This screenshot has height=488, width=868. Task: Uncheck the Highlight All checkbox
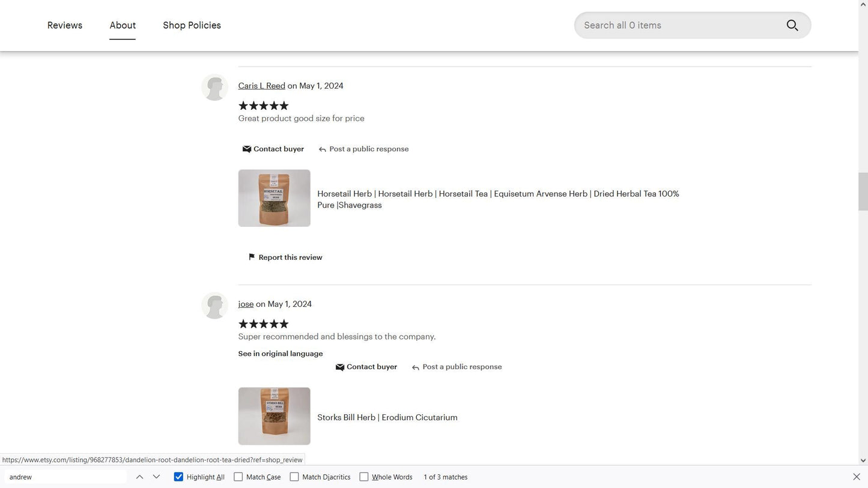tap(178, 477)
